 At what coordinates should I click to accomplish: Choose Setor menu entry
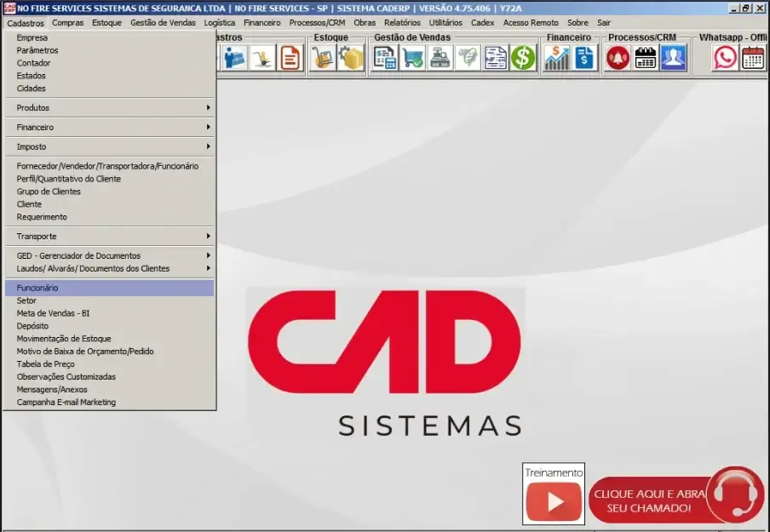(109, 300)
